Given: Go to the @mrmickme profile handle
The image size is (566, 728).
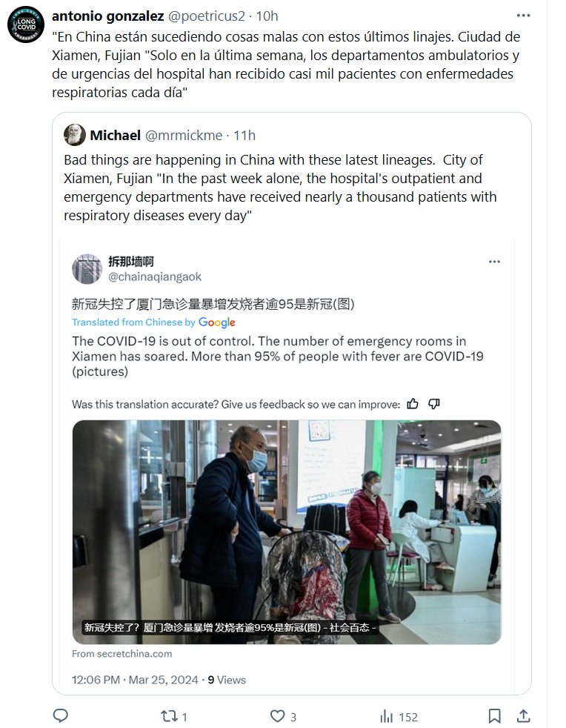Looking at the screenshot, I should (x=184, y=136).
